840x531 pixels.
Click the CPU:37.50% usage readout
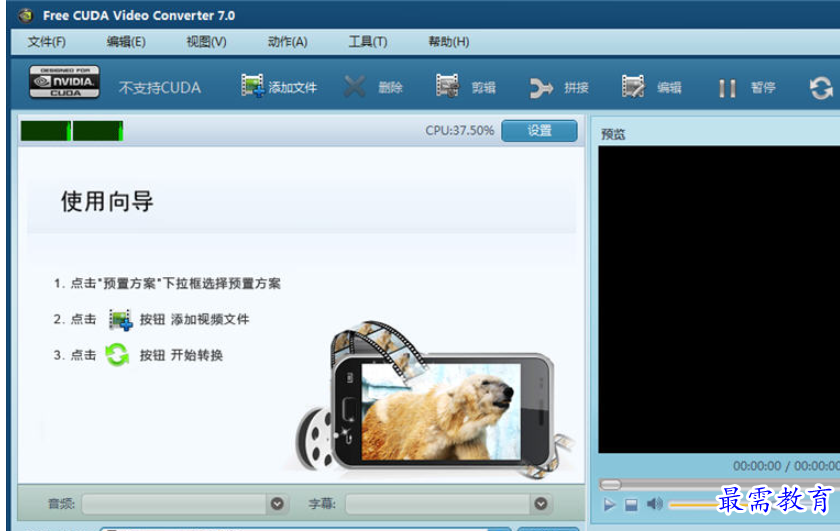click(x=460, y=131)
